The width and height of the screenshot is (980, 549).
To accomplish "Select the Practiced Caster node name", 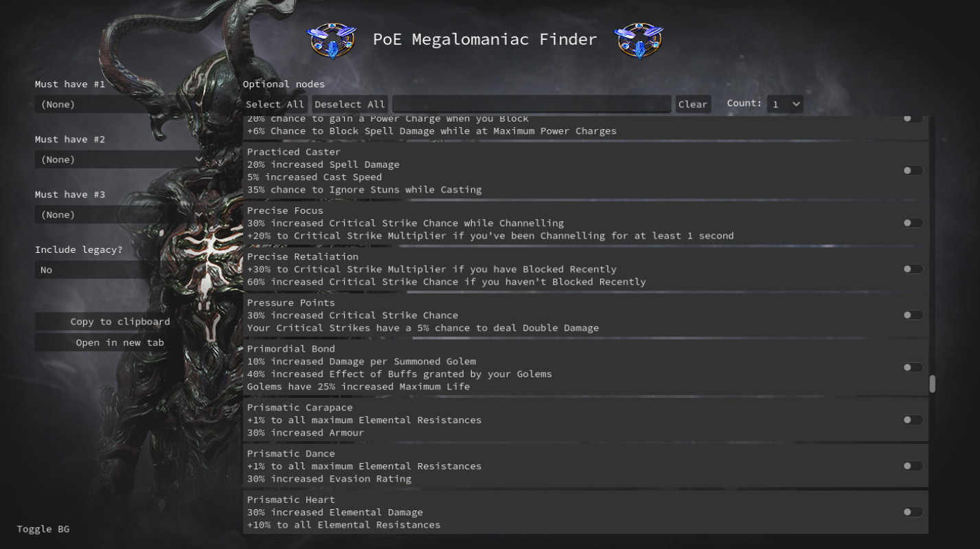I will [294, 152].
